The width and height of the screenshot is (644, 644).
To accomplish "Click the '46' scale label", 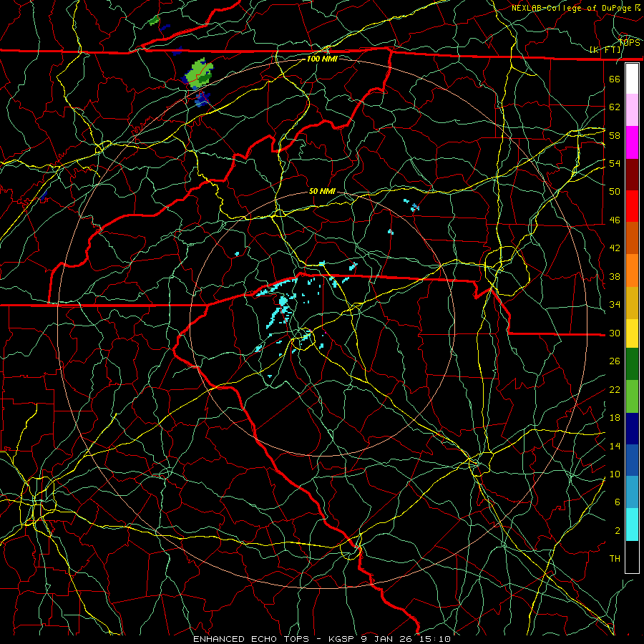I will (615, 220).
